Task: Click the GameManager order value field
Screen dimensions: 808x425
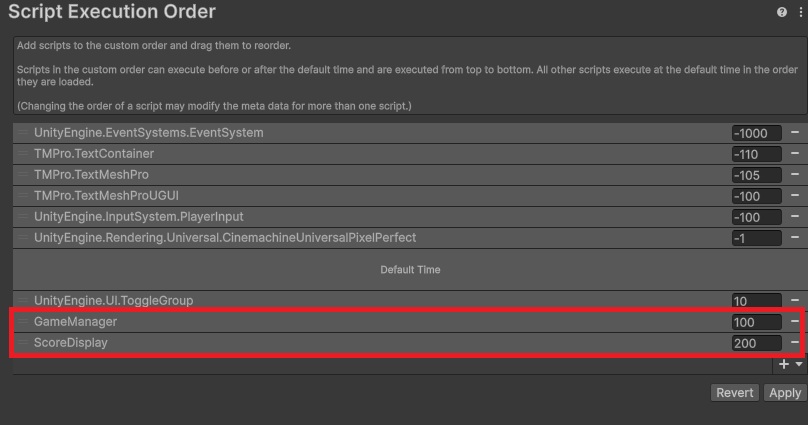Action: 756,322
